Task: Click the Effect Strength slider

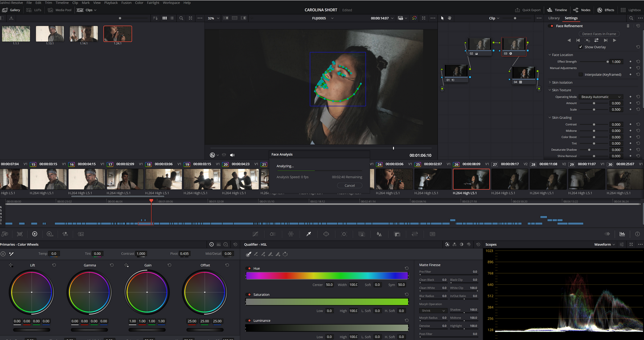Action: coord(593,62)
